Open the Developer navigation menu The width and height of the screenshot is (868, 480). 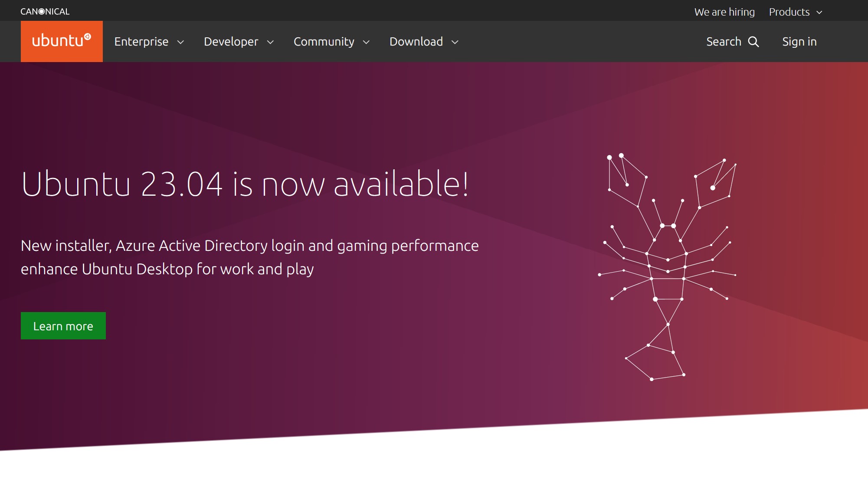231,42
